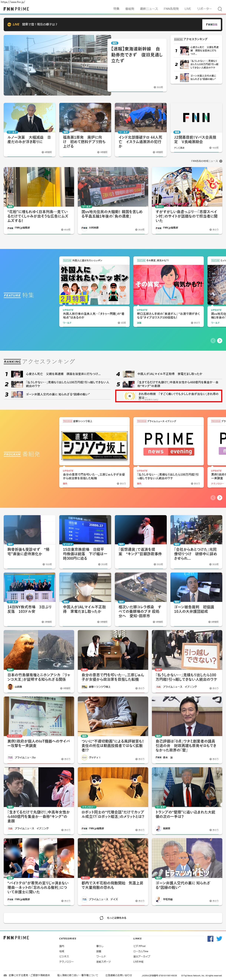Open footer link ビデオPost
The image size is (226, 980).
pyautogui.click(x=139, y=946)
